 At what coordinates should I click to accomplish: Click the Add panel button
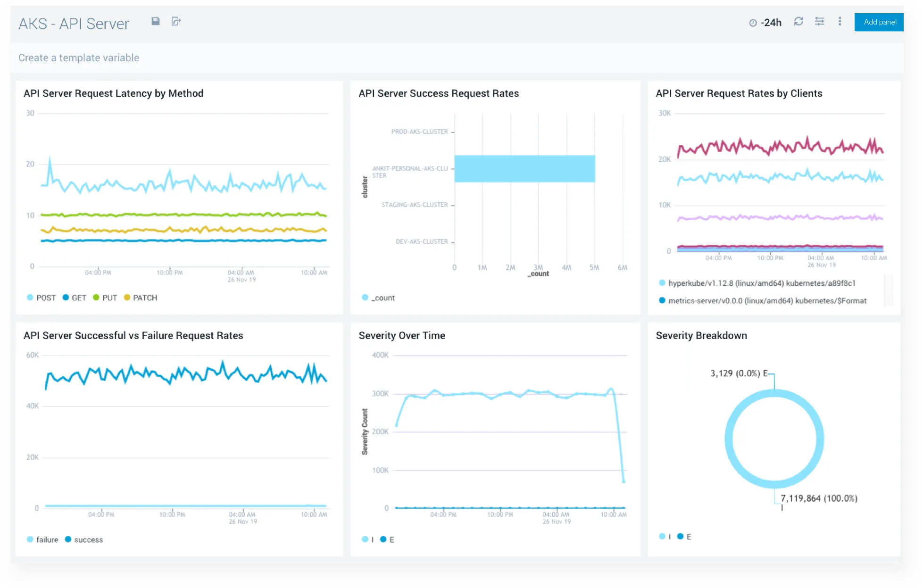(879, 22)
